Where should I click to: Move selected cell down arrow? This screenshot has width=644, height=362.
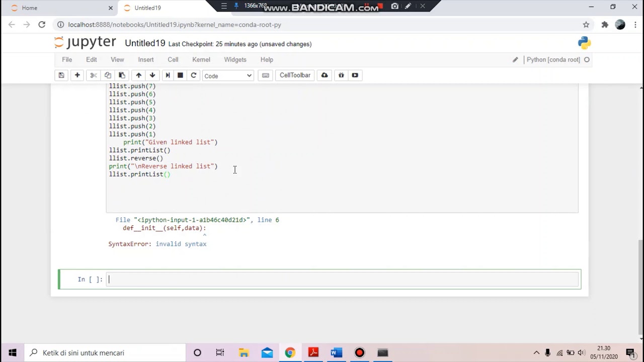tap(152, 75)
